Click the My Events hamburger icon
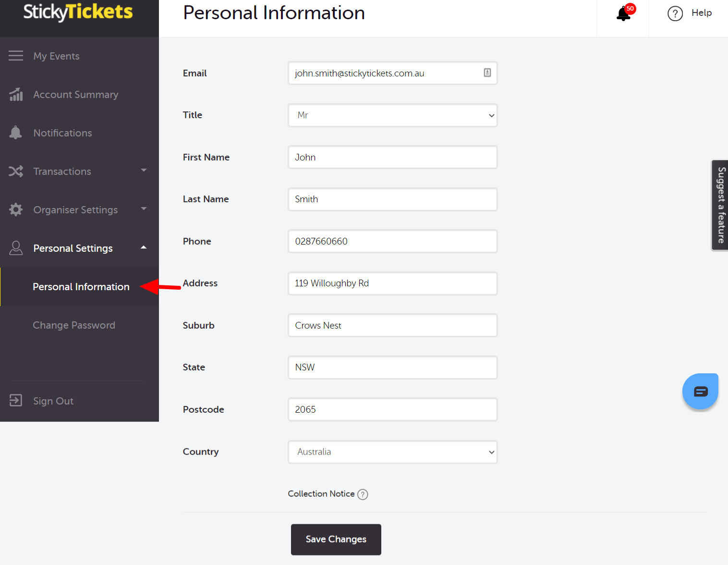Image resolution: width=728 pixels, height=565 pixels. pyautogui.click(x=16, y=56)
